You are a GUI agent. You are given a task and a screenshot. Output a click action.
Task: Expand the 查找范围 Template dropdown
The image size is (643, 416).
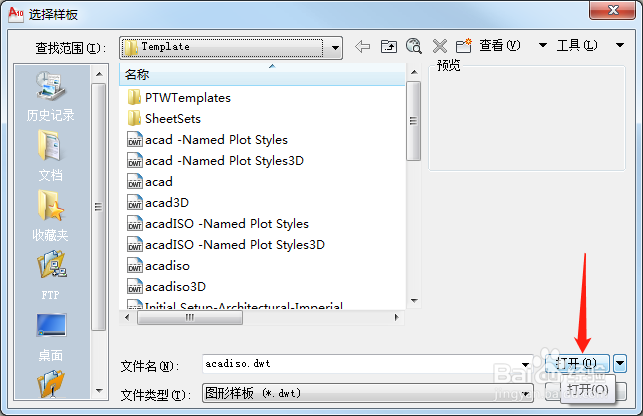(x=335, y=48)
